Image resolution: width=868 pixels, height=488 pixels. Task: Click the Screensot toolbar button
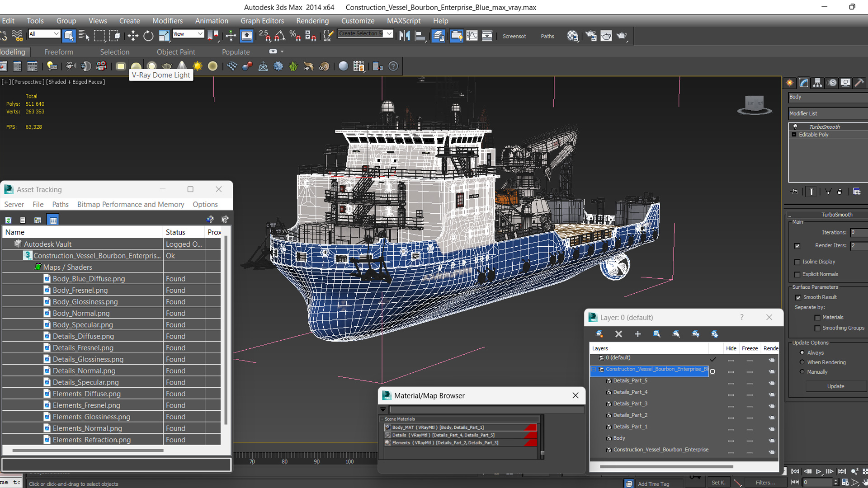click(x=514, y=36)
